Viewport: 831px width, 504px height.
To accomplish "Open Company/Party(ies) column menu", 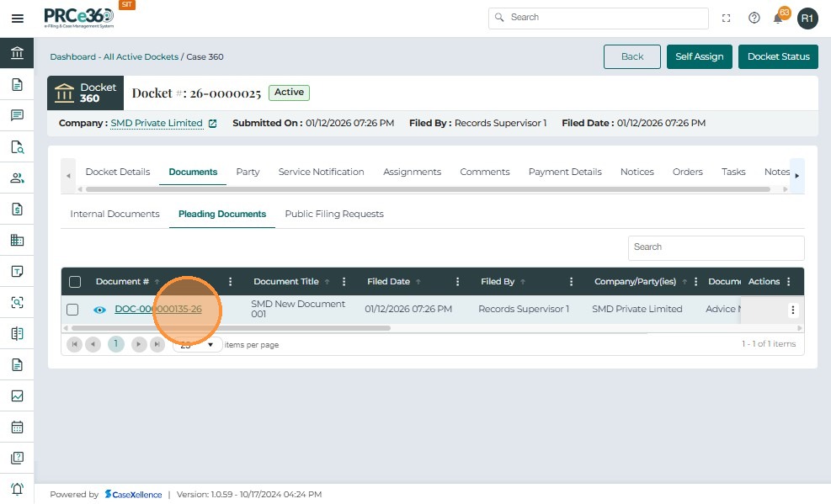I will click(x=695, y=282).
